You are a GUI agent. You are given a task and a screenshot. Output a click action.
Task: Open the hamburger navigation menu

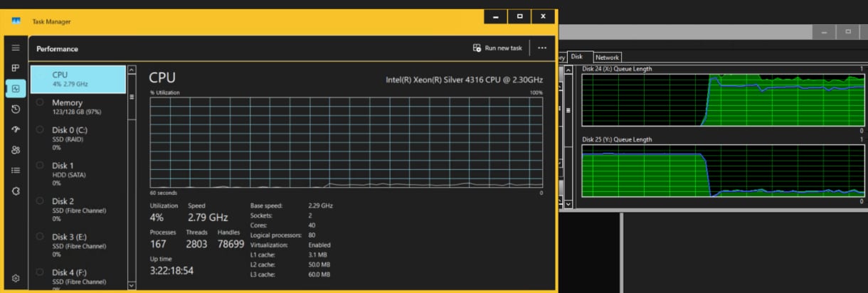click(x=16, y=48)
